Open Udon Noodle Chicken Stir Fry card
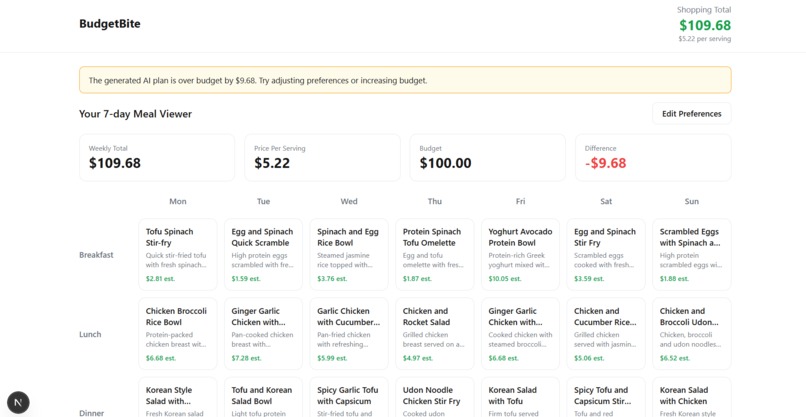This screenshot has width=806, height=417. pyautogui.click(x=434, y=397)
